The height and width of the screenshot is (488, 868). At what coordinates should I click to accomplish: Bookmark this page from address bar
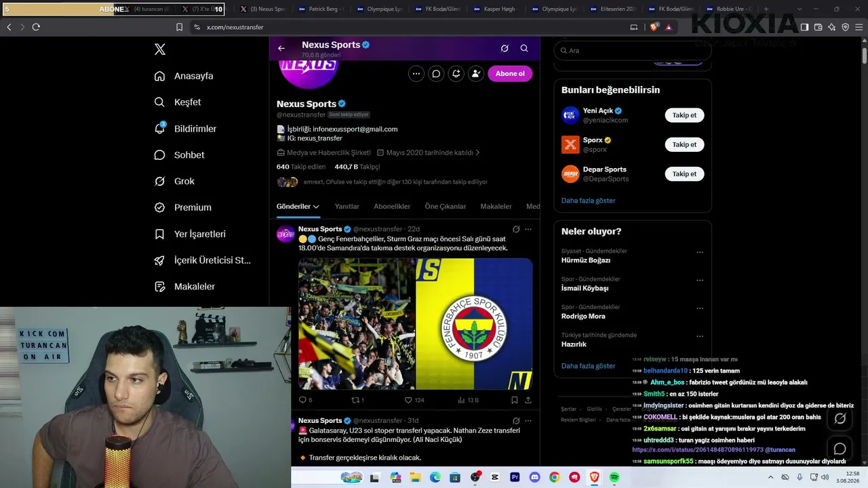coord(179,27)
